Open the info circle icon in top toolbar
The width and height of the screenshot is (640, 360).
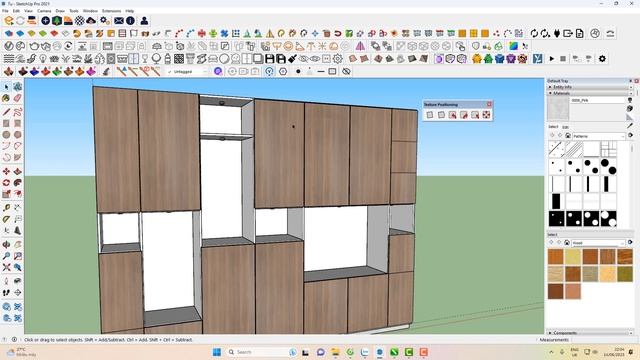[x=130, y=20]
